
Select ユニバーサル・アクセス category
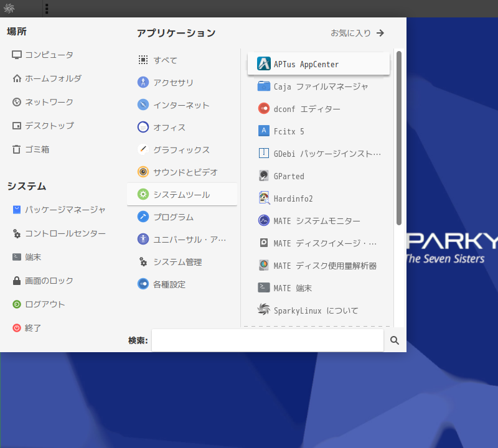tap(182, 239)
